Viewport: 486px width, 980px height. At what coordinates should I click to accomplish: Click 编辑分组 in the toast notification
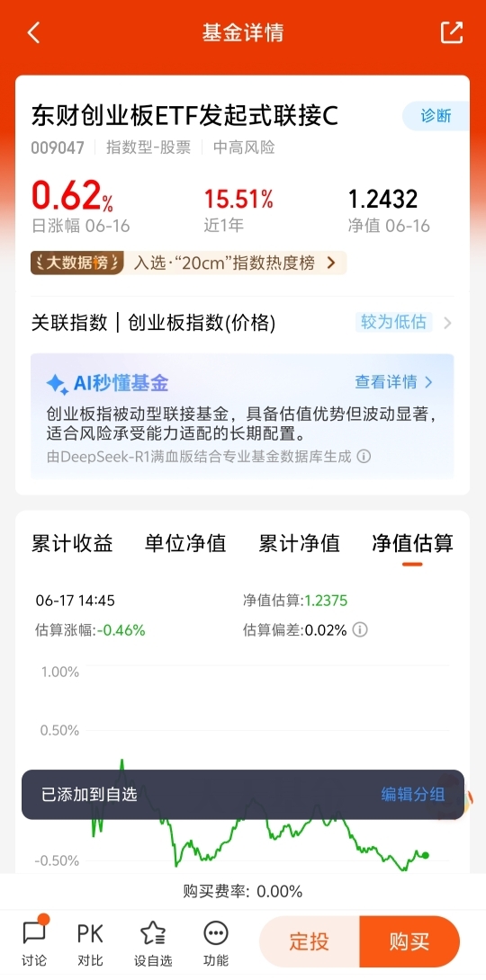coord(413,795)
